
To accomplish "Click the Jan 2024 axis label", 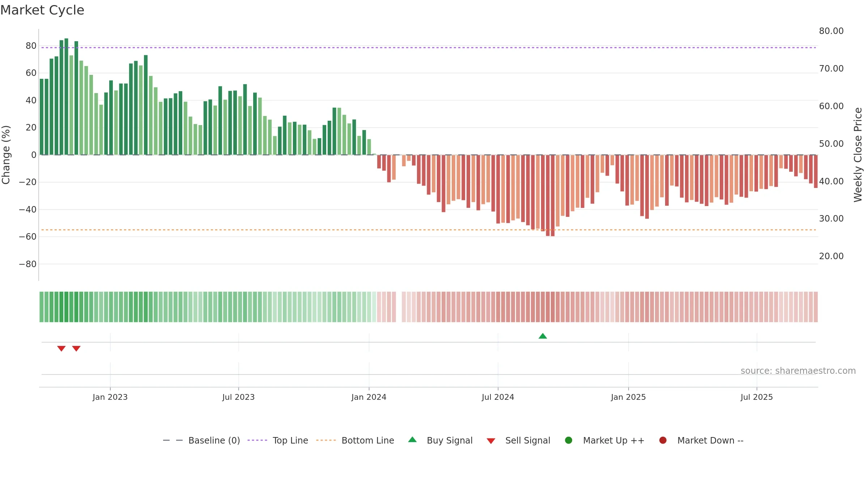I will click(369, 397).
